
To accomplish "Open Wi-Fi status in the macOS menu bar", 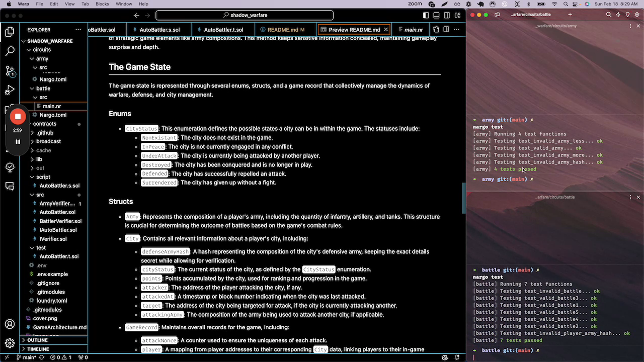I will 554,4.
